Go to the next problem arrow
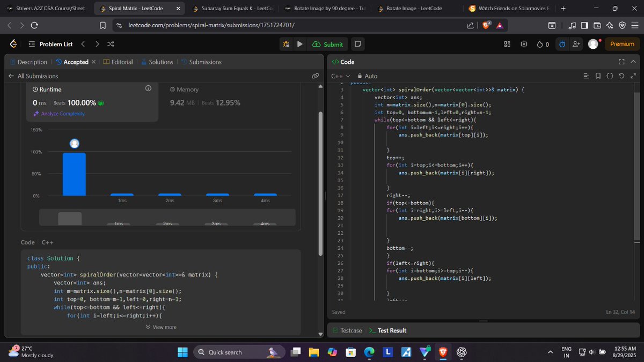This screenshot has width=644, height=362. pyautogui.click(x=97, y=44)
